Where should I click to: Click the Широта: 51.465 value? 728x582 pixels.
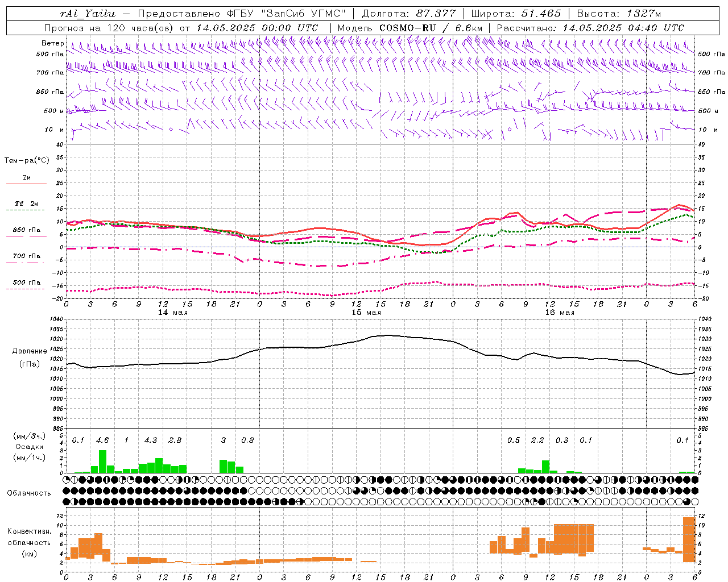click(x=516, y=14)
